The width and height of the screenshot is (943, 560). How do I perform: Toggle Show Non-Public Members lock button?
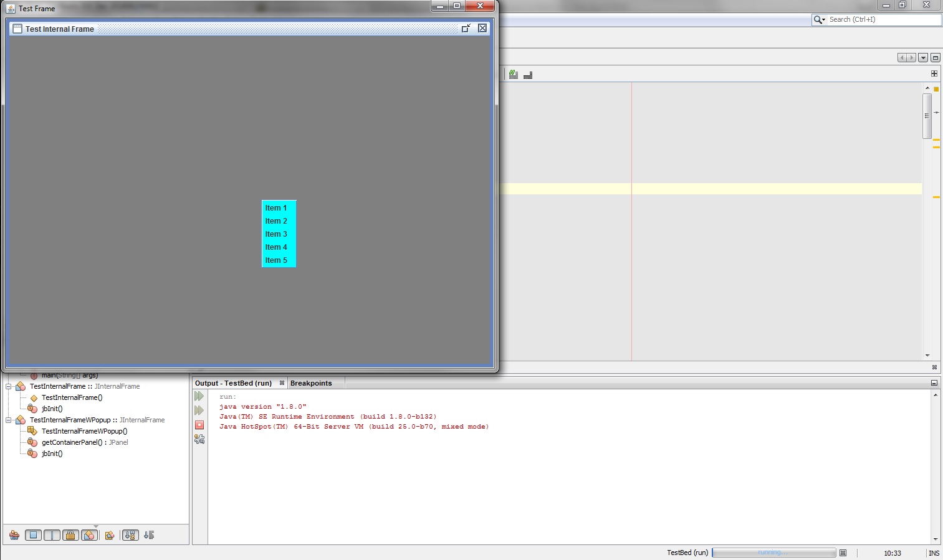click(x=70, y=535)
